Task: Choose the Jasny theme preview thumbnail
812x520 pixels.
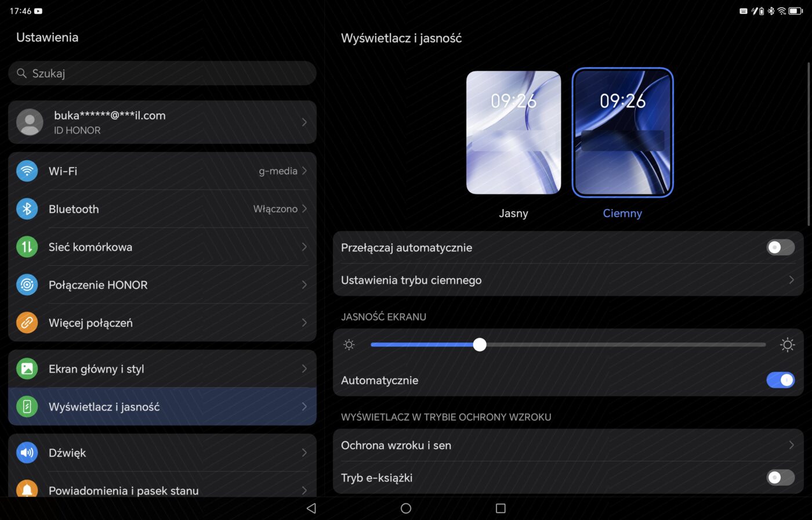Action: point(513,132)
